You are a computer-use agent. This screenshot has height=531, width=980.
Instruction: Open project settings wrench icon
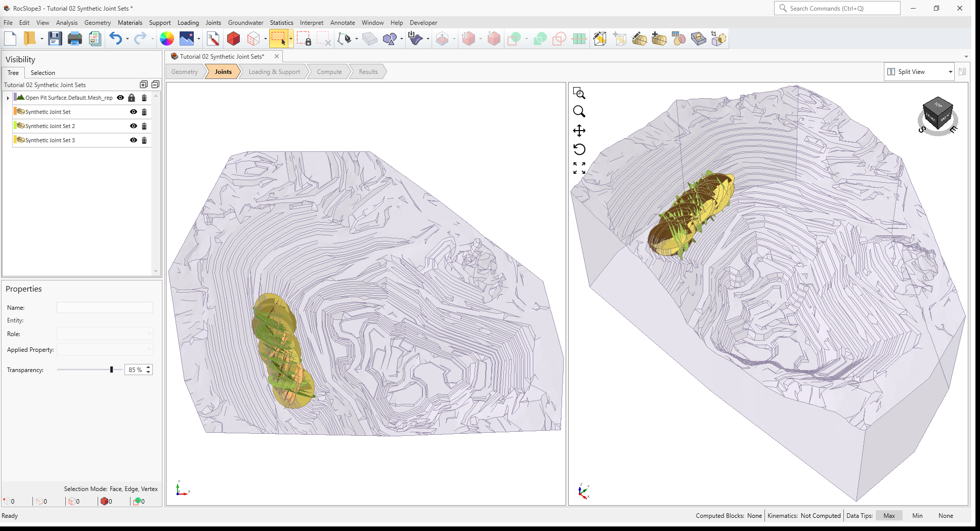(213, 38)
